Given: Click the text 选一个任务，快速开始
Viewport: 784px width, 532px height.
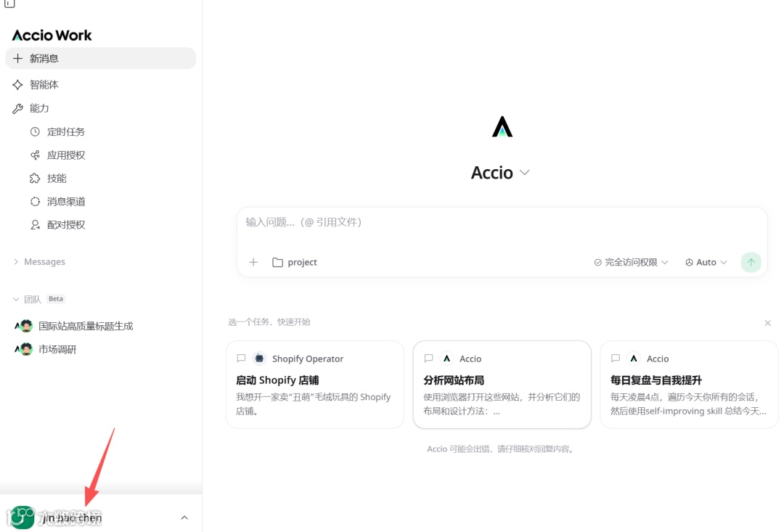Looking at the screenshot, I should [269, 322].
